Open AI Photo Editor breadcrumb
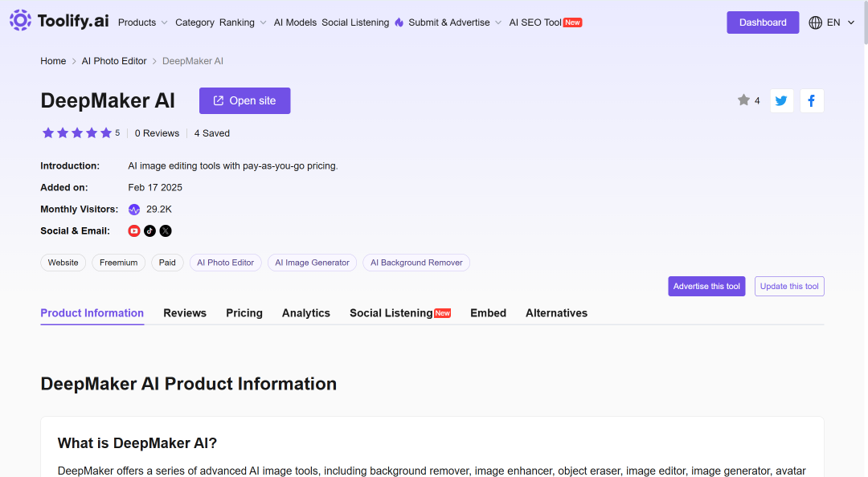 (114, 61)
